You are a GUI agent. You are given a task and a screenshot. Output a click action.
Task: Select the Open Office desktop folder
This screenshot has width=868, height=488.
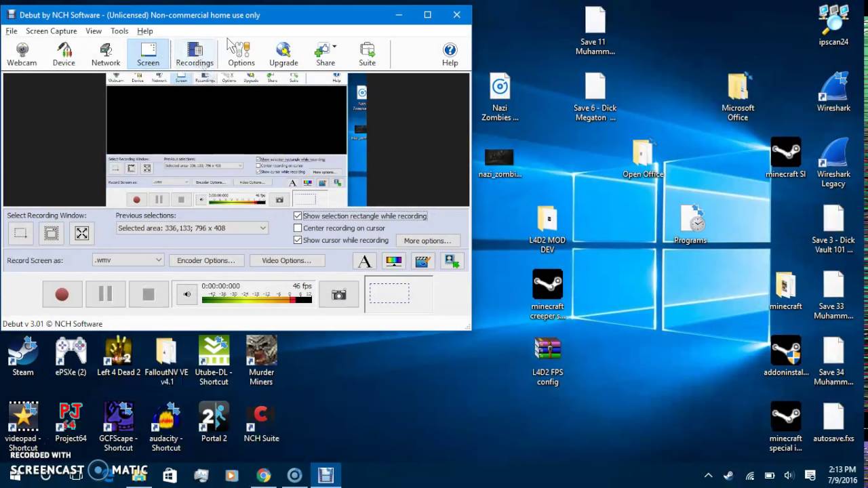pyautogui.click(x=643, y=159)
